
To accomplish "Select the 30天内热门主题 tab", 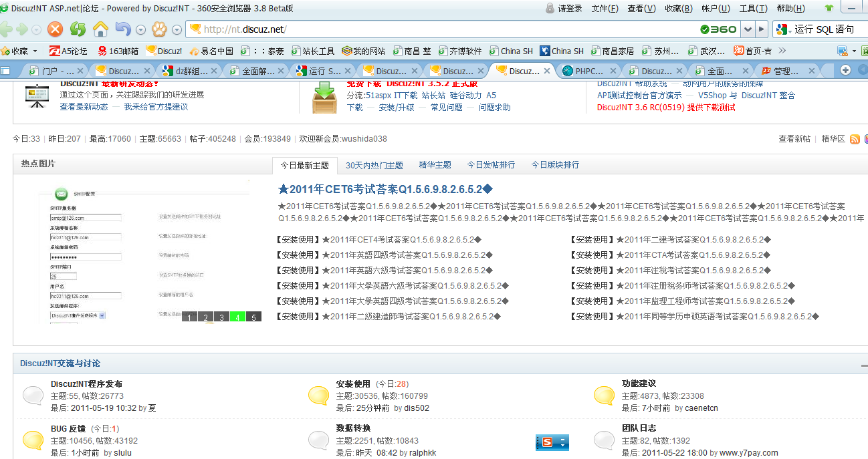I will [x=374, y=165].
